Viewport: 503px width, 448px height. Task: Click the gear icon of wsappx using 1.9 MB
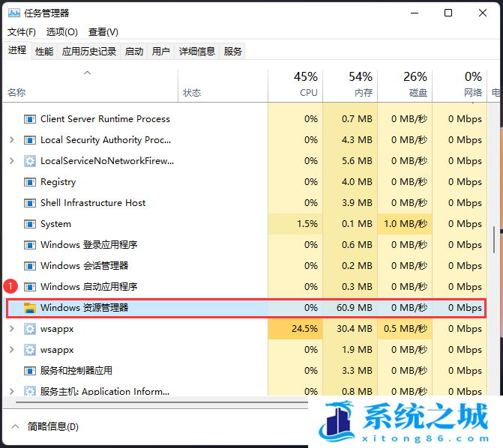[30, 350]
